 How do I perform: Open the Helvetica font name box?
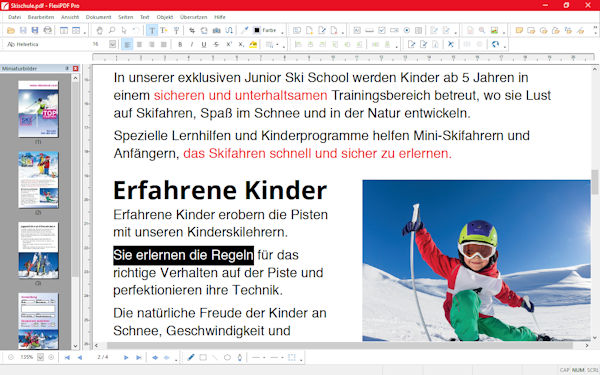pyautogui.click(x=48, y=44)
